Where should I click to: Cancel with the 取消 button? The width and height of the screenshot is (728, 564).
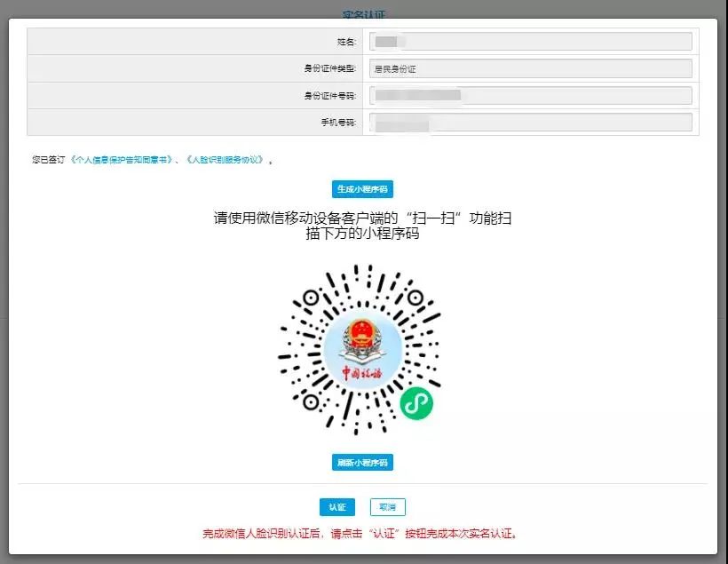click(x=388, y=507)
